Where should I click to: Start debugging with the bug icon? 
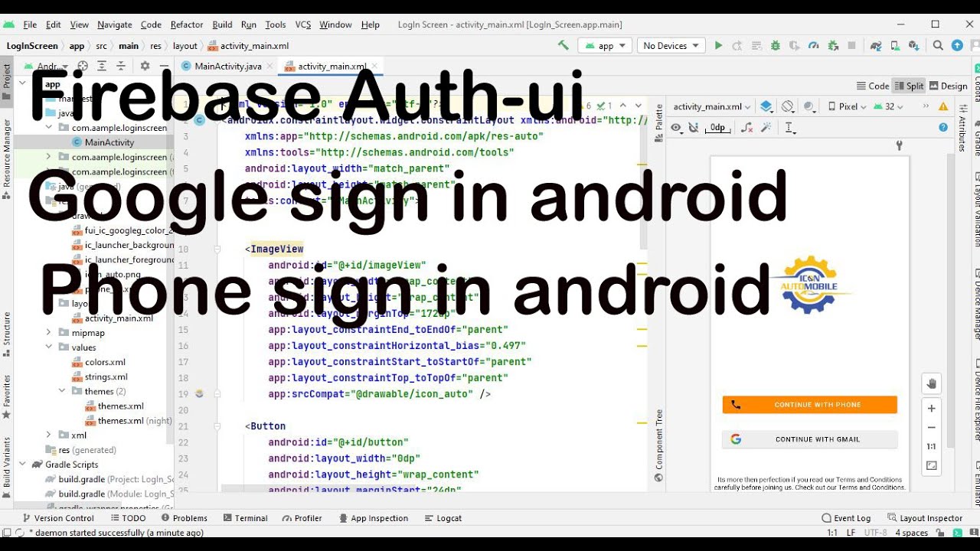pos(775,45)
